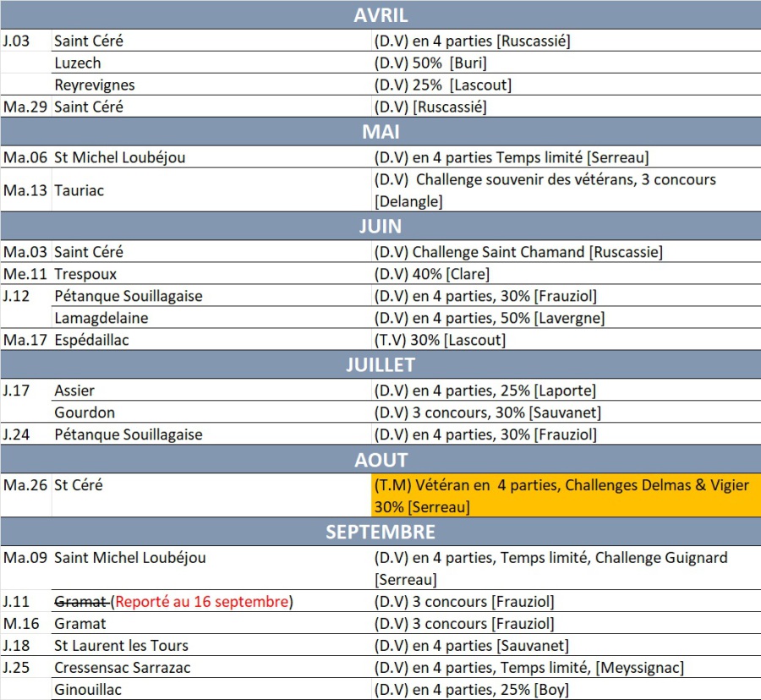761x700 pixels.
Task: Click the AVRIL month header
Action: 380,15
